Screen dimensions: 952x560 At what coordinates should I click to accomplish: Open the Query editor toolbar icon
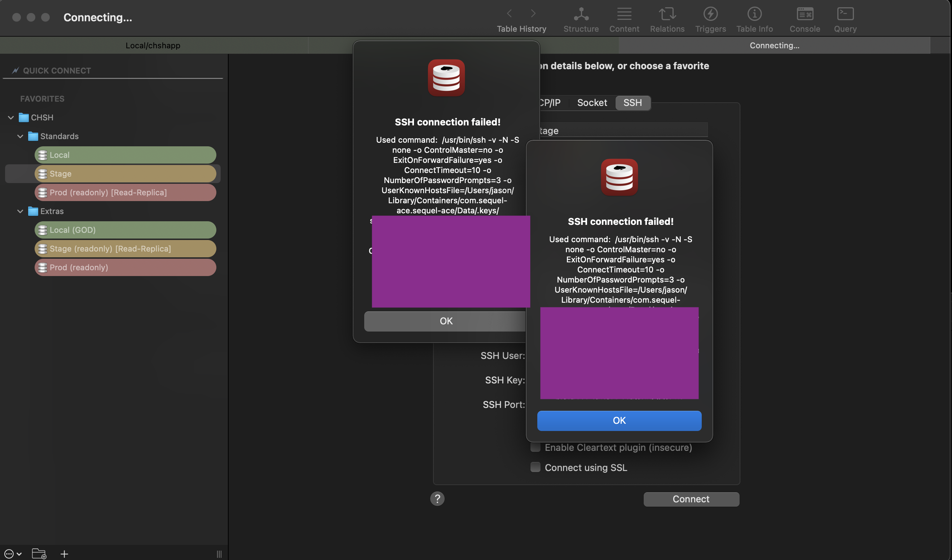coord(845,19)
